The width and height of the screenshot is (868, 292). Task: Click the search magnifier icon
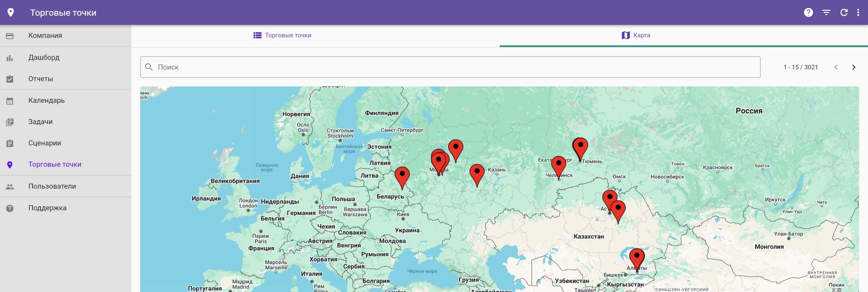click(149, 67)
